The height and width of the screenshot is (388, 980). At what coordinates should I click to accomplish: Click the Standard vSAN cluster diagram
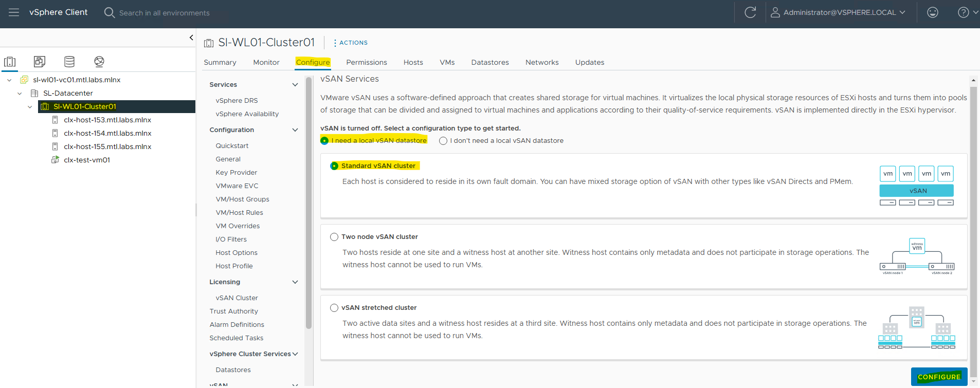[x=917, y=186]
